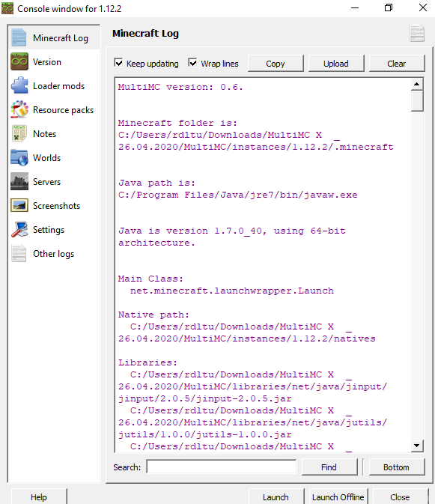Open the Screenshots picture icon
Viewport: 435px width, 504px height.
pyautogui.click(x=19, y=205)
